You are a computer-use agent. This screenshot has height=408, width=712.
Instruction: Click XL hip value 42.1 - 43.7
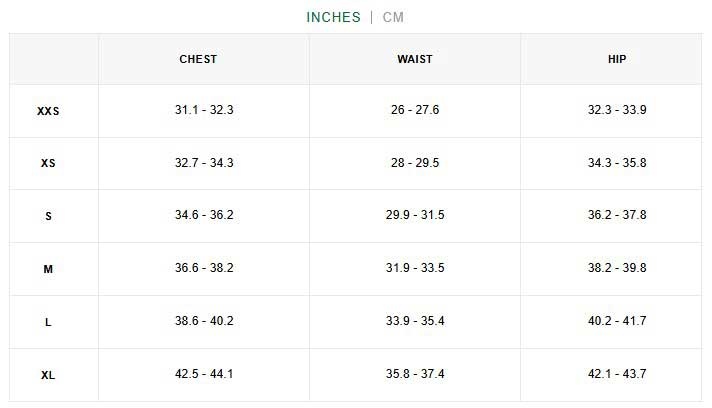617,374
